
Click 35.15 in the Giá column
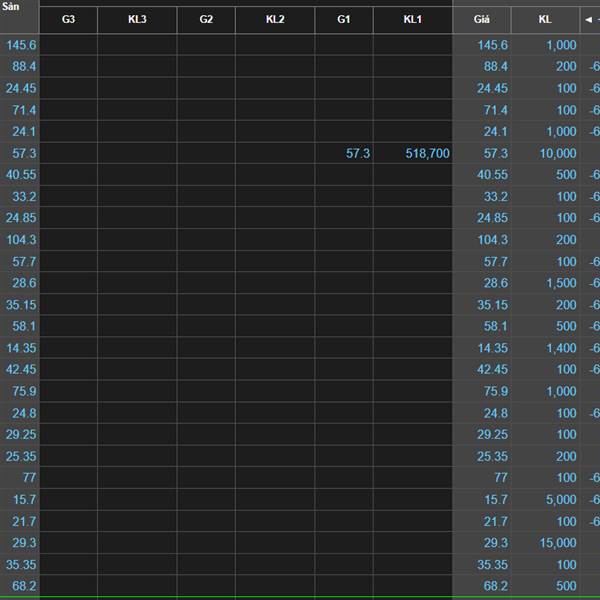pos(492,305)
